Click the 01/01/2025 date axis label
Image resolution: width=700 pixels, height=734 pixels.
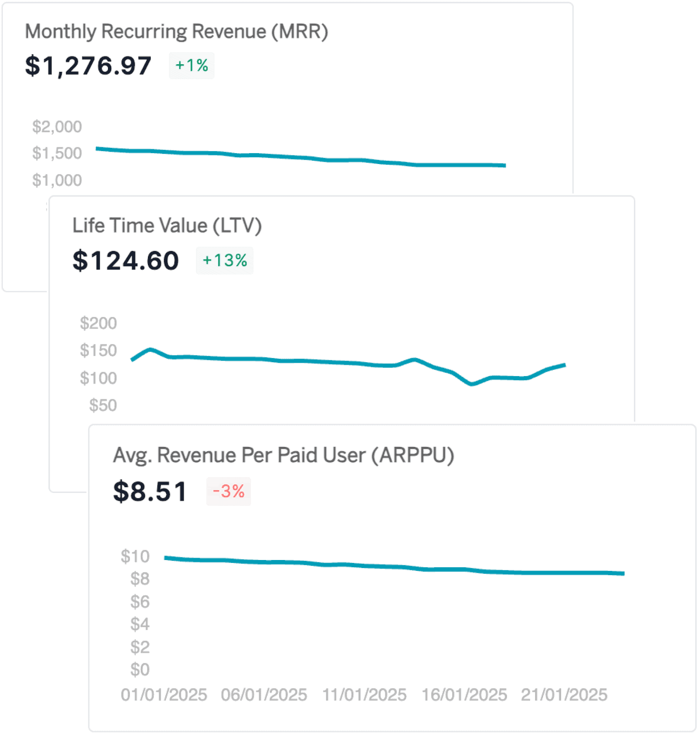coord(164,695)
